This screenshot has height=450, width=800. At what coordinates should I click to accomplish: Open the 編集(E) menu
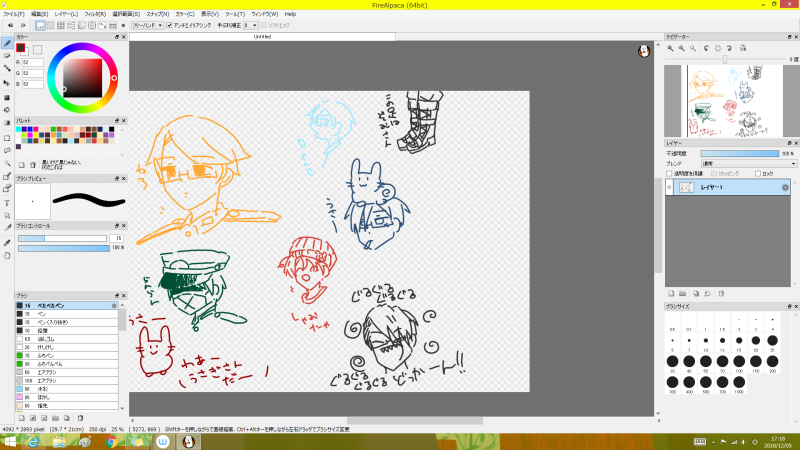click(x=39, y=14)
